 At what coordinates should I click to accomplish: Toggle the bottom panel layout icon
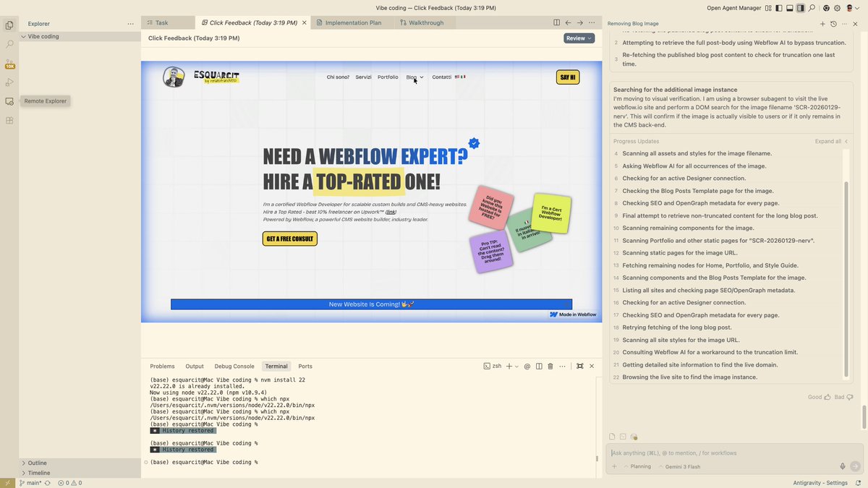coord(789,8)
